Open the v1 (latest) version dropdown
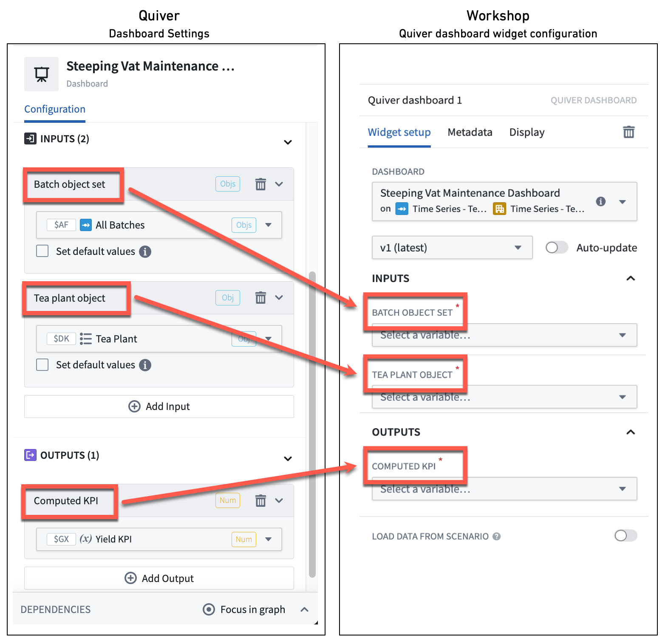The width and height of the screenshot is (668, 644). [452, 248]
